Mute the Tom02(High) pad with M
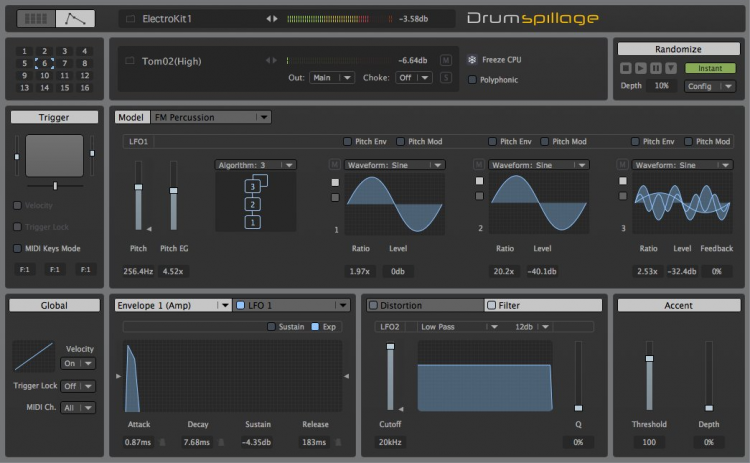Image resolution: width=750 pixels, height=463 pixels. (445, 60)
